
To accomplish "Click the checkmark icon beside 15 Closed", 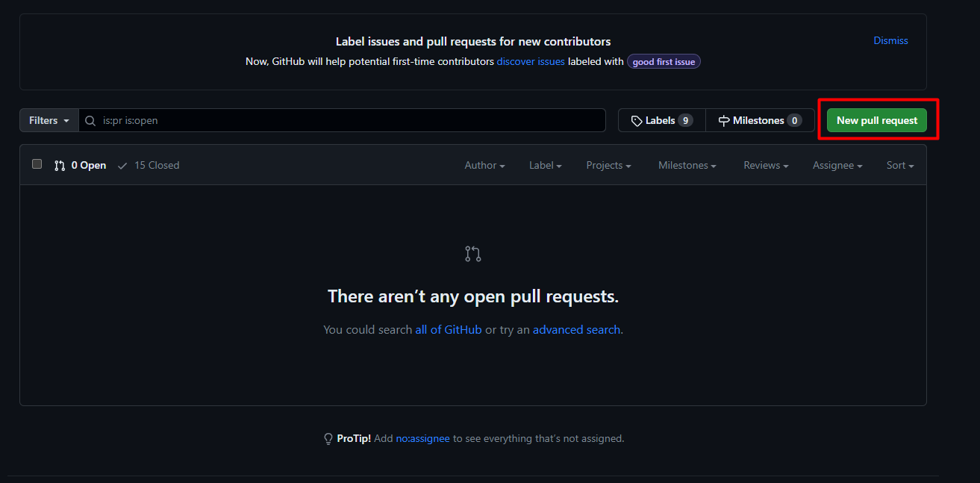I will point(122,166).
